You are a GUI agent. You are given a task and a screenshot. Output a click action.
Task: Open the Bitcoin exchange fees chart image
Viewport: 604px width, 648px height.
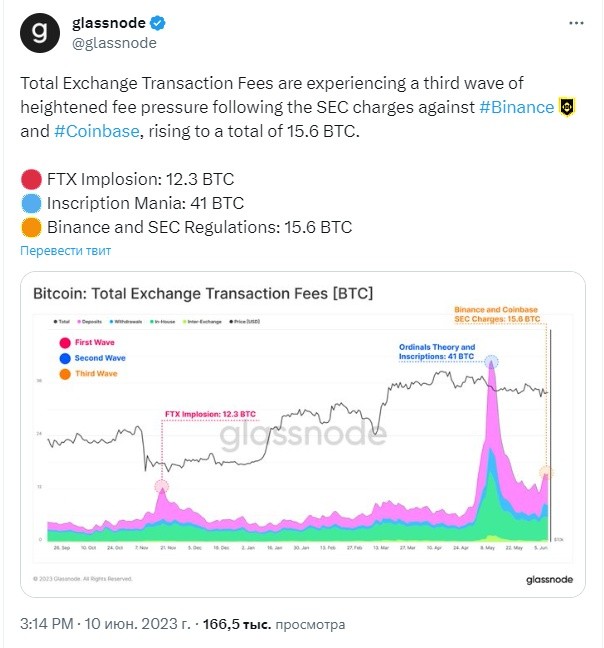tap(303, 434)
